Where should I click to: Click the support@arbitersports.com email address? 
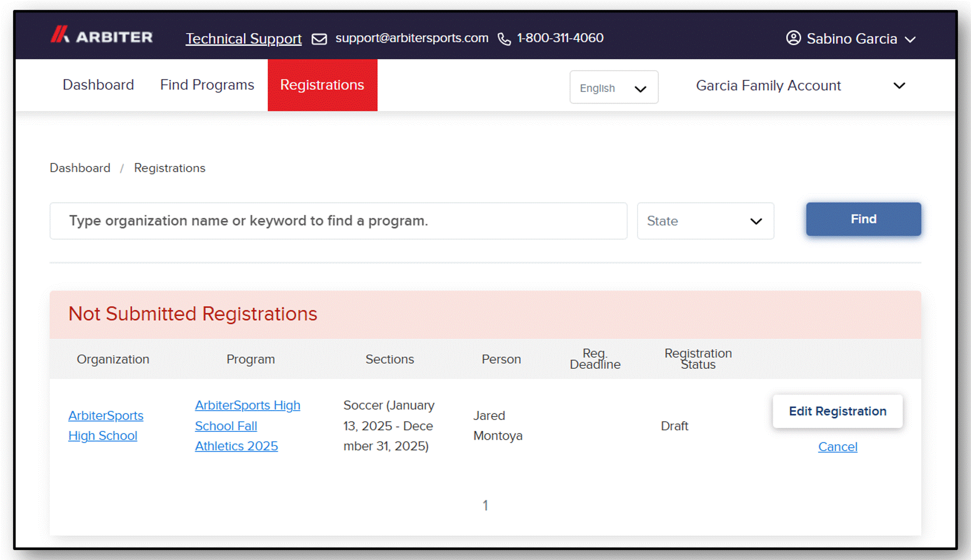coord(412,38)
